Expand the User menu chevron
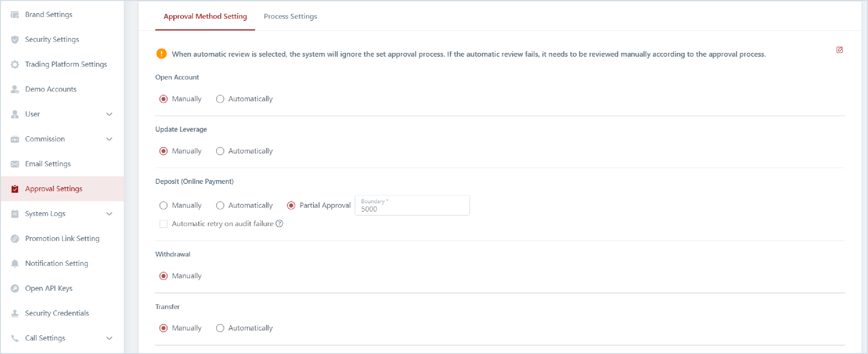868x354 pixels. pos(109,114)
